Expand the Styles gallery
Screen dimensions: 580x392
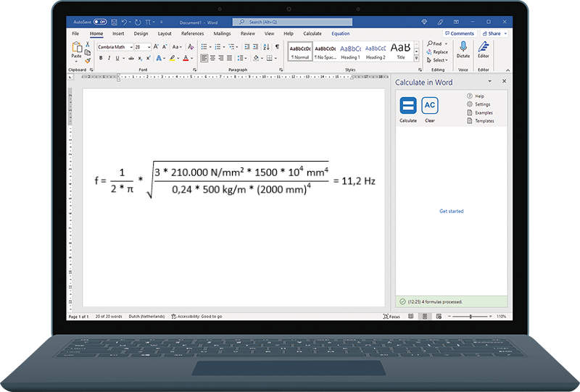pos(417,58)
